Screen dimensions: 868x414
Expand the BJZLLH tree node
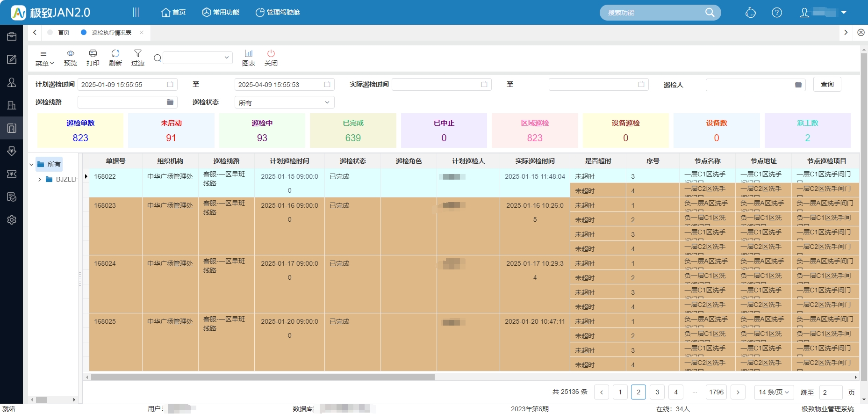click(40, 179)
